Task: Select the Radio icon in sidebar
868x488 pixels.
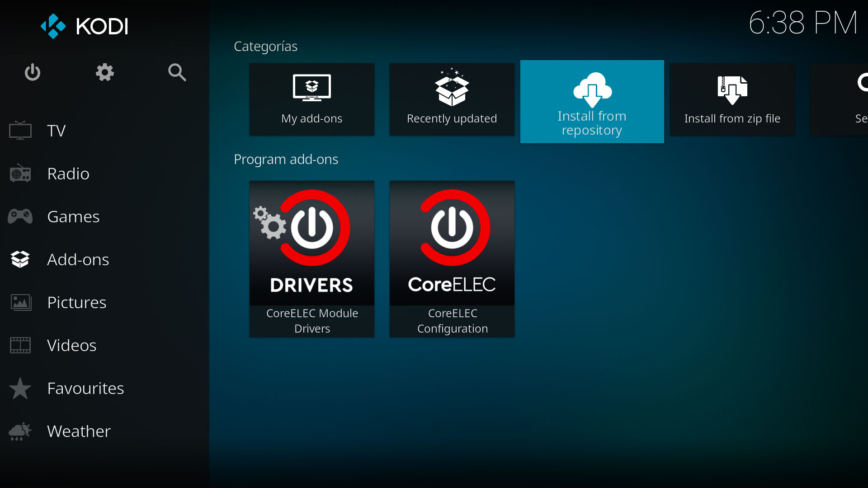Action: coord(20,174)
